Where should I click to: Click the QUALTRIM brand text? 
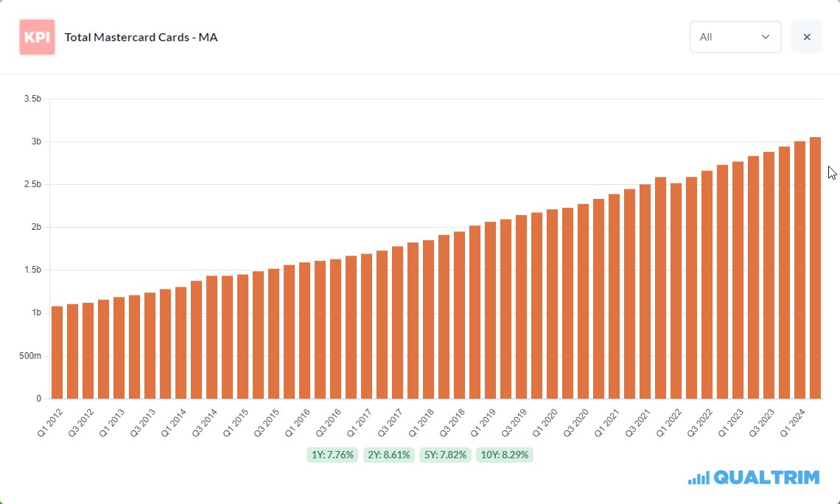766,477
